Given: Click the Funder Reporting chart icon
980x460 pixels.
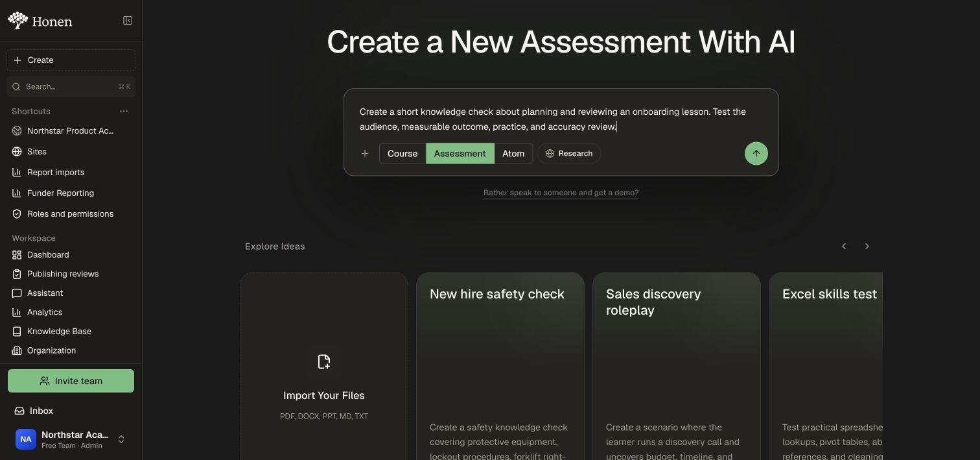Looking at the screenshot, I should point(17,193).
